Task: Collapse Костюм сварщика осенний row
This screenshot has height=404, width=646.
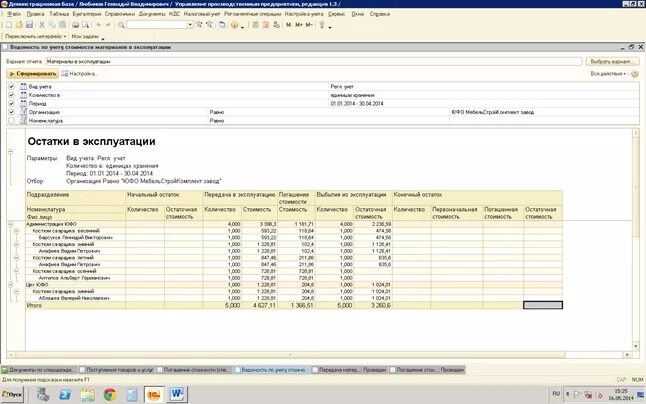Action: [x=16, y=271]
